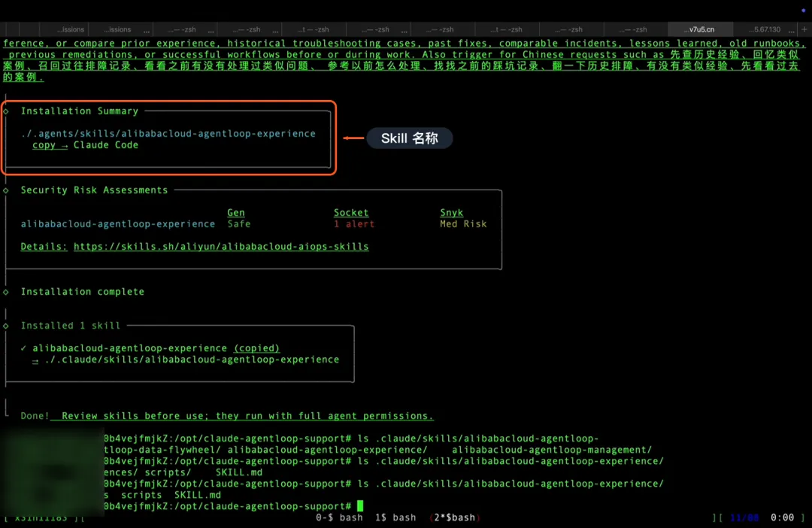Click the '0:00' clock in the status bar
This screenshot has width=812, height=528.
[782, 517]
